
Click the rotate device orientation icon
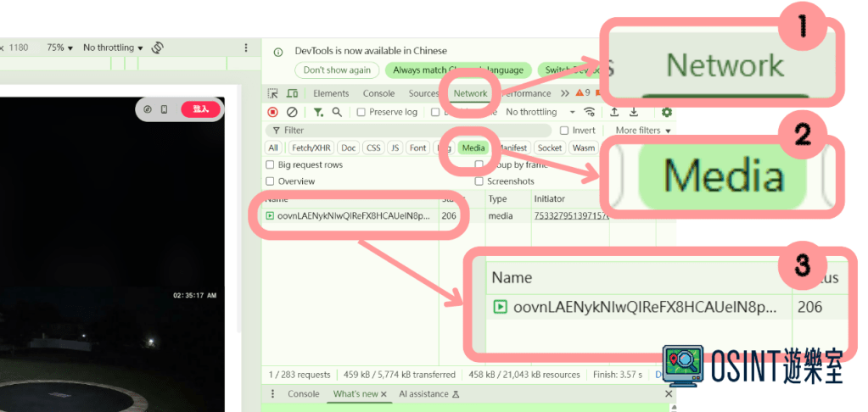click(157, 48)
